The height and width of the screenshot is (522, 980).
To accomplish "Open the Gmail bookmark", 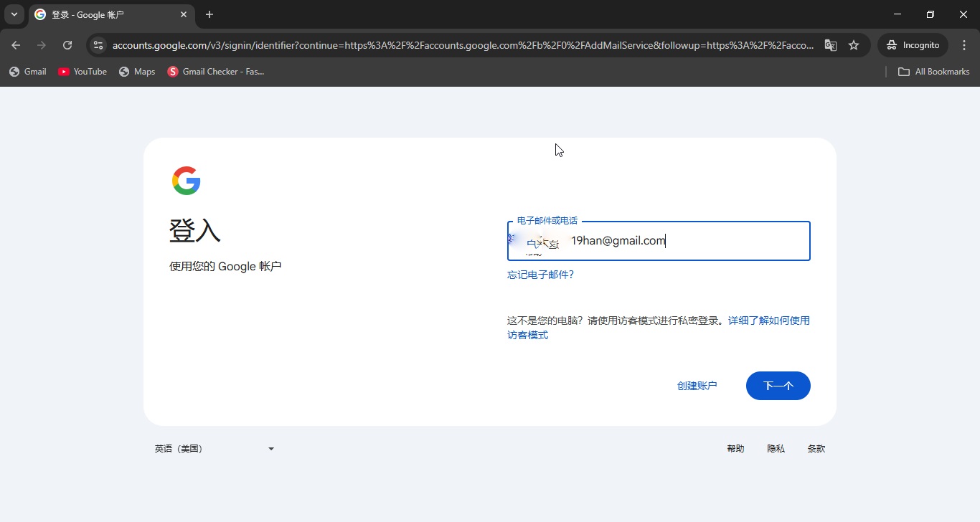I will pyautogui.click(x=28, y=72).
